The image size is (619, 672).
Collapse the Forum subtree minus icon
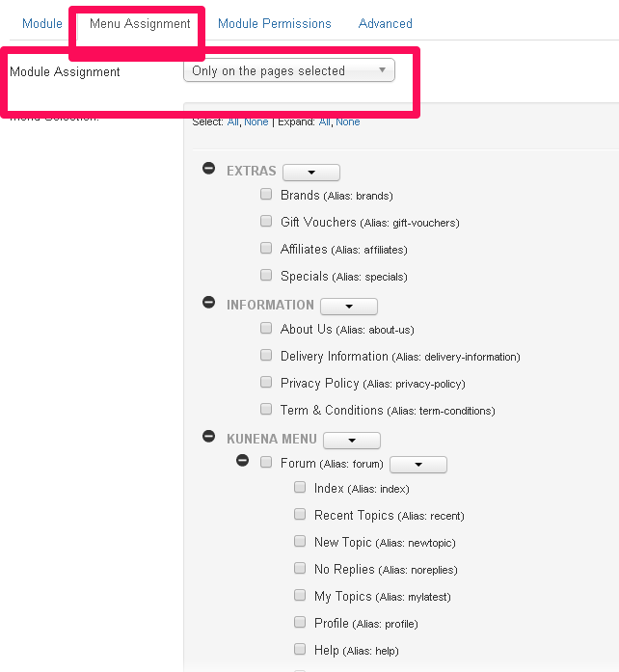coord(243,462)
